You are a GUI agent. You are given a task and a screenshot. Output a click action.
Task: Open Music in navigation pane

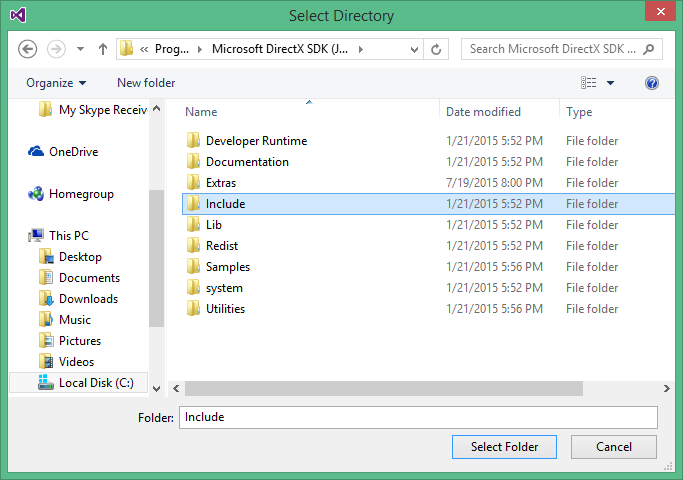point(65,320)
